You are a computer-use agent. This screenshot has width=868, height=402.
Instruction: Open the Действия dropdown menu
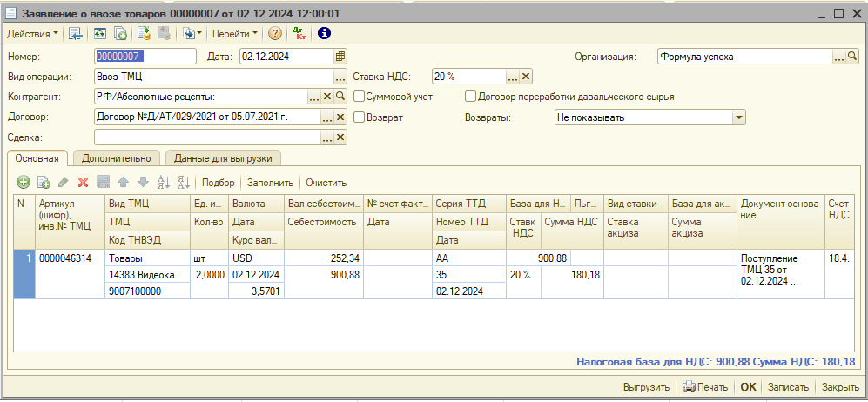[x=33, y=34]
